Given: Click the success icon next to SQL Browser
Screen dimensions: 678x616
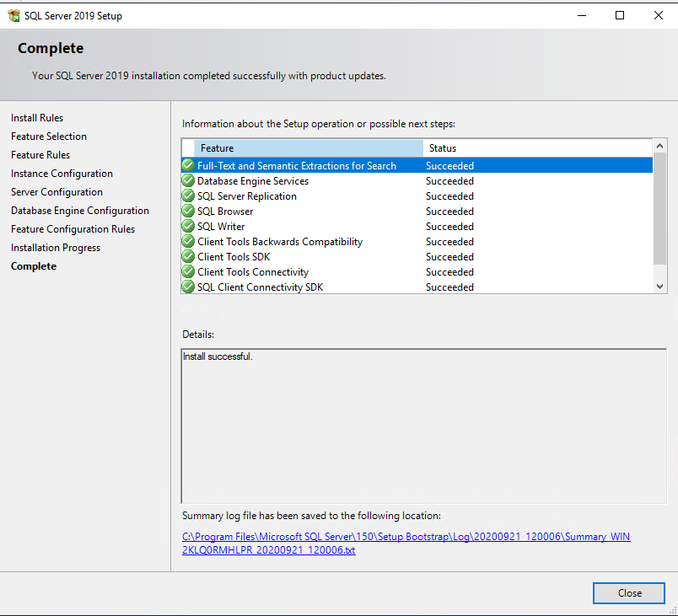Looking at the screenshot, I should point(188,212).
